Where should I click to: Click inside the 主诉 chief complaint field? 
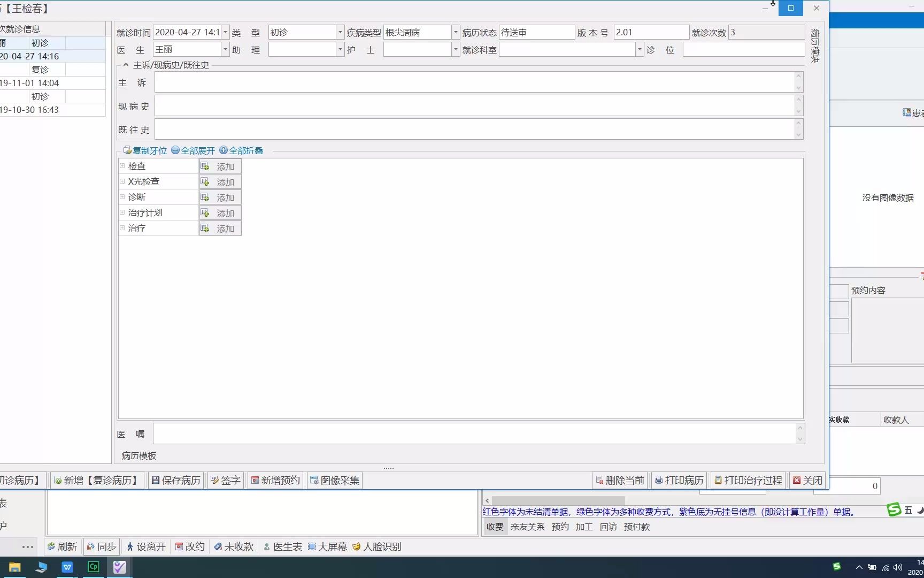coord(476,81)
